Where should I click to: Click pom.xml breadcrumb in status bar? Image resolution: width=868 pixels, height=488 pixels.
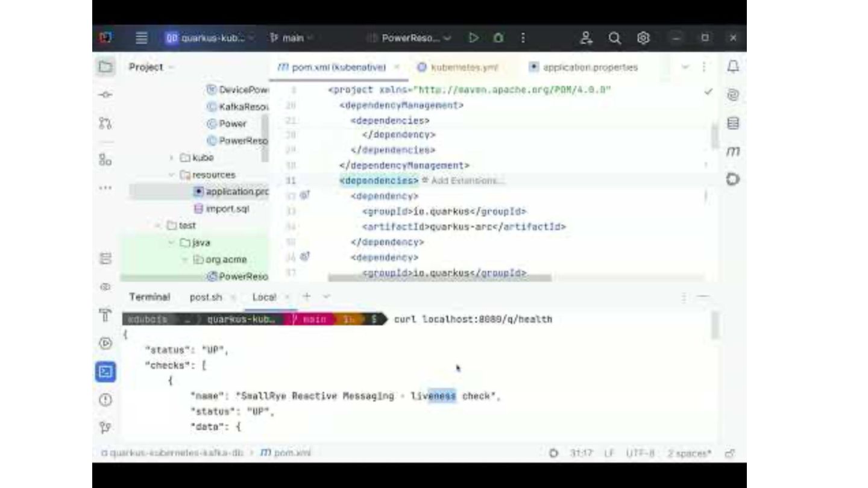[x=285, y=452]
